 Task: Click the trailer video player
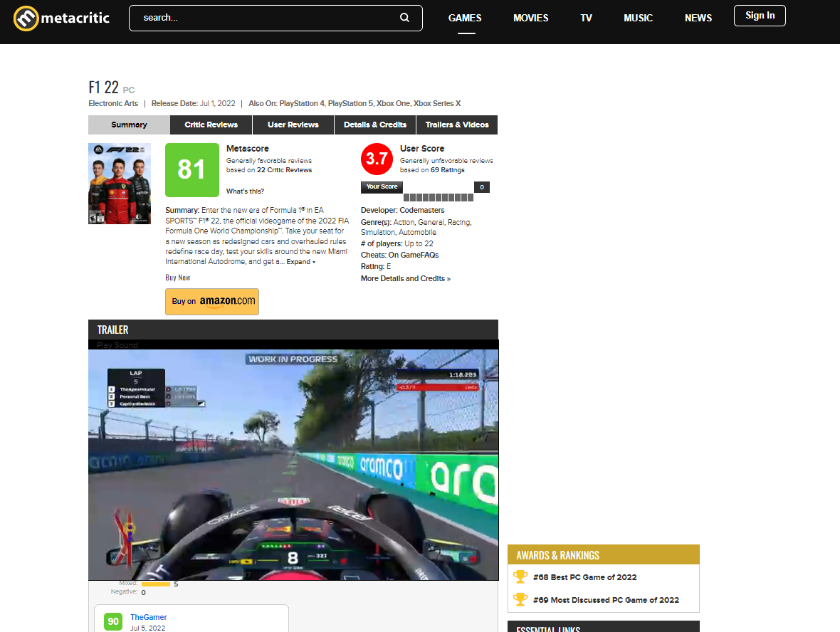293,464
